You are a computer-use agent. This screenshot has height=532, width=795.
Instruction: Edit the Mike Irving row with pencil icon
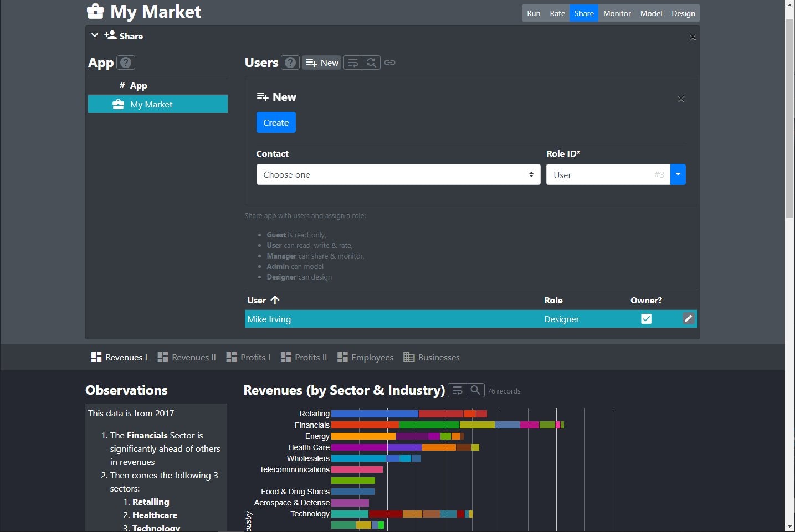click(688, 318)
